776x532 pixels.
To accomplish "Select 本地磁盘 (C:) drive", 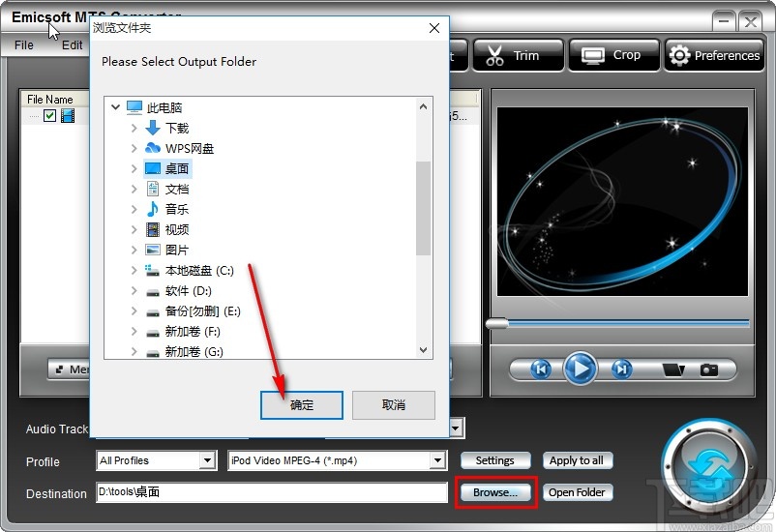I will pos(190,270).
